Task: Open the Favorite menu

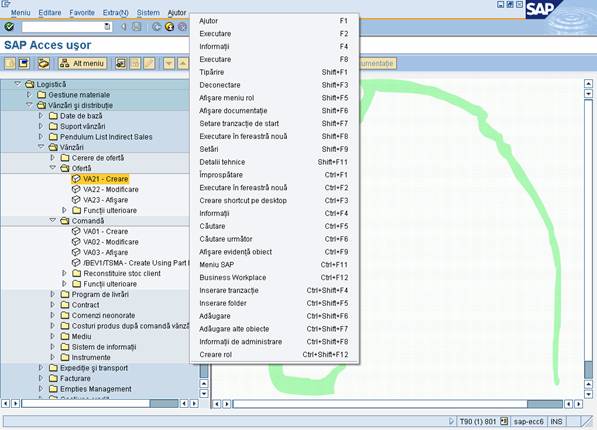Action: [82, 13]
